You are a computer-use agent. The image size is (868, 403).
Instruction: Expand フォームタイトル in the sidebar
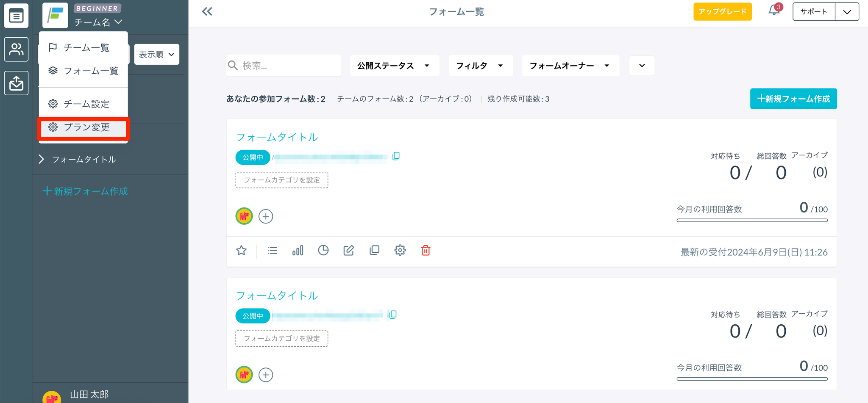[41, 159]
